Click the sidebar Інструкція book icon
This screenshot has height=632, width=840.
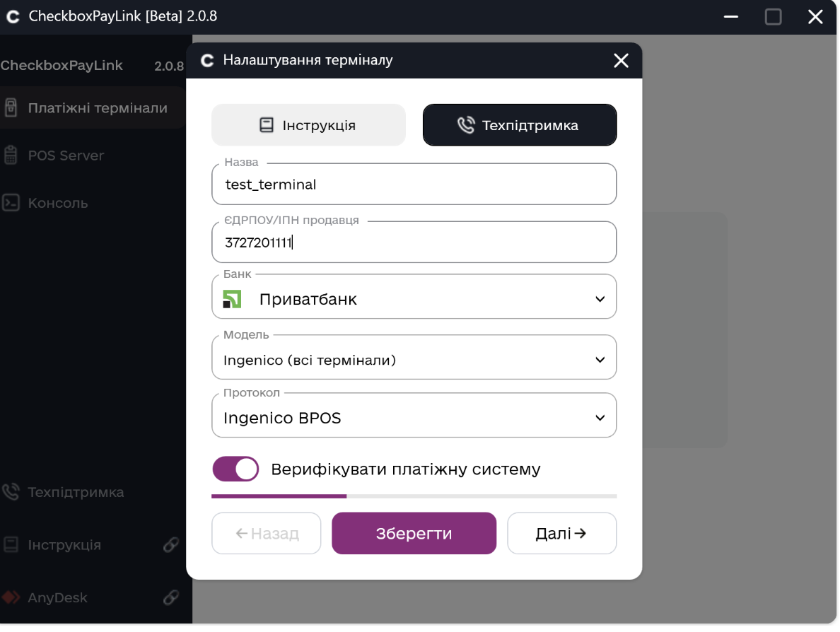tap(11, 545)
